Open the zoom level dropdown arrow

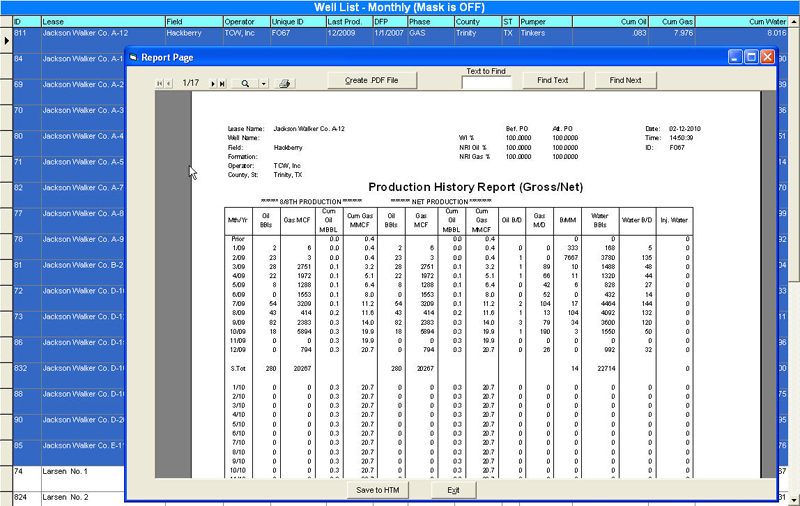coord(264,83)
